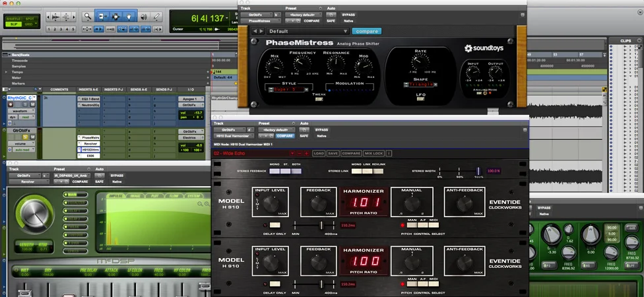The image size is (644, 297).
Task: Recall zoom preset 3
Action: [61, 29]
